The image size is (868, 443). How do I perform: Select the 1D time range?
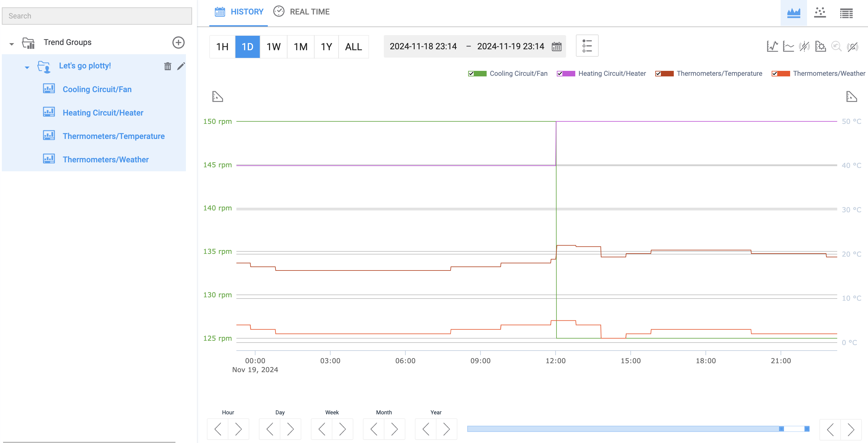tap(247, 47)
